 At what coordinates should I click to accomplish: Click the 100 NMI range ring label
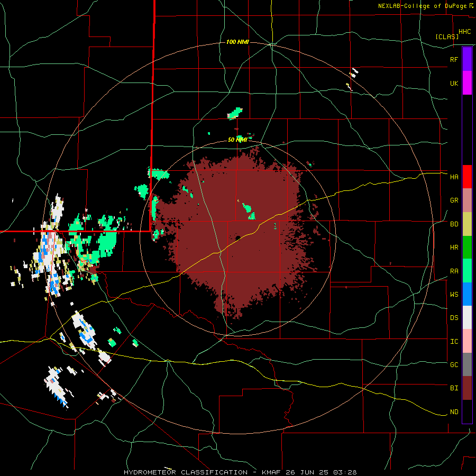237,42
